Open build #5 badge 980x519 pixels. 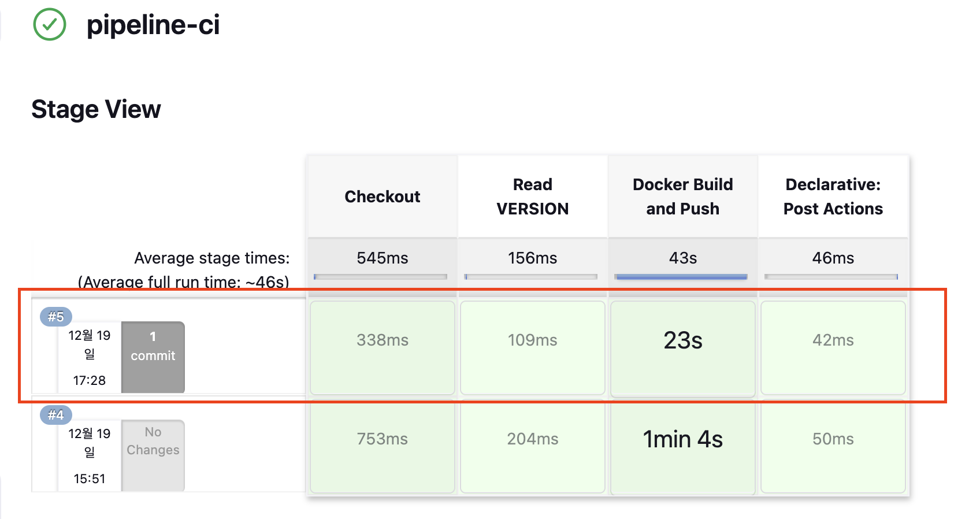tap(56, 317)
